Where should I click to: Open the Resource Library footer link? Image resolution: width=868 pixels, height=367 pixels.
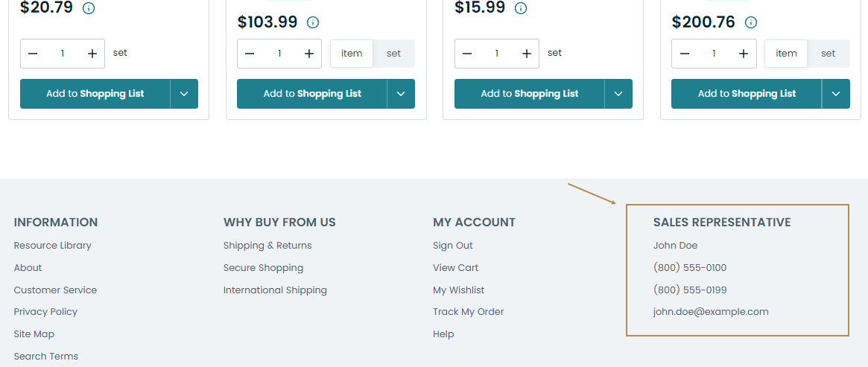click(x=52, y=246)
